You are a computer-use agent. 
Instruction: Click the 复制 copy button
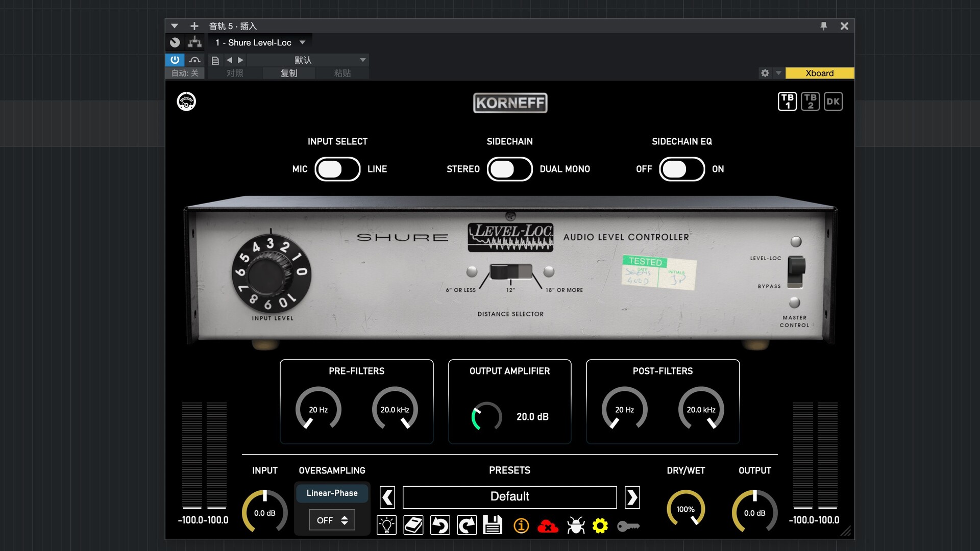[x=289, y=73]
